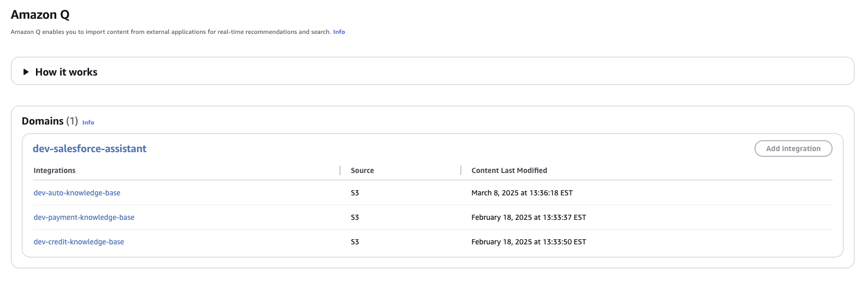Click the Amazon Q page heading
Screen dimensions: 868x285
[40, 15]
